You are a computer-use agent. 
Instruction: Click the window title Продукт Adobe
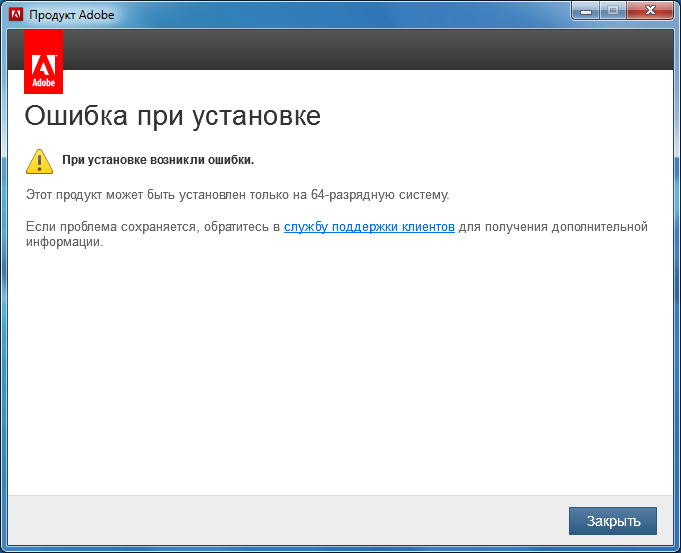72,15
